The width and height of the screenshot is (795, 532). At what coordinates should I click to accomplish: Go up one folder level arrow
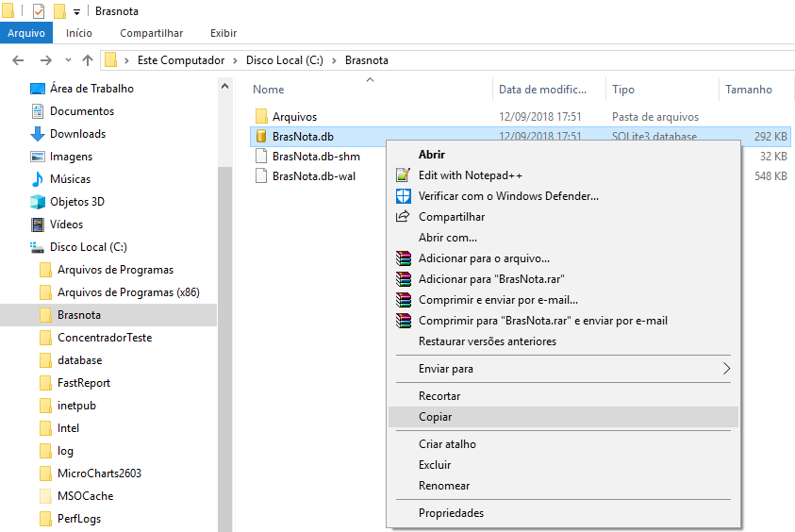tap(87, 60)
